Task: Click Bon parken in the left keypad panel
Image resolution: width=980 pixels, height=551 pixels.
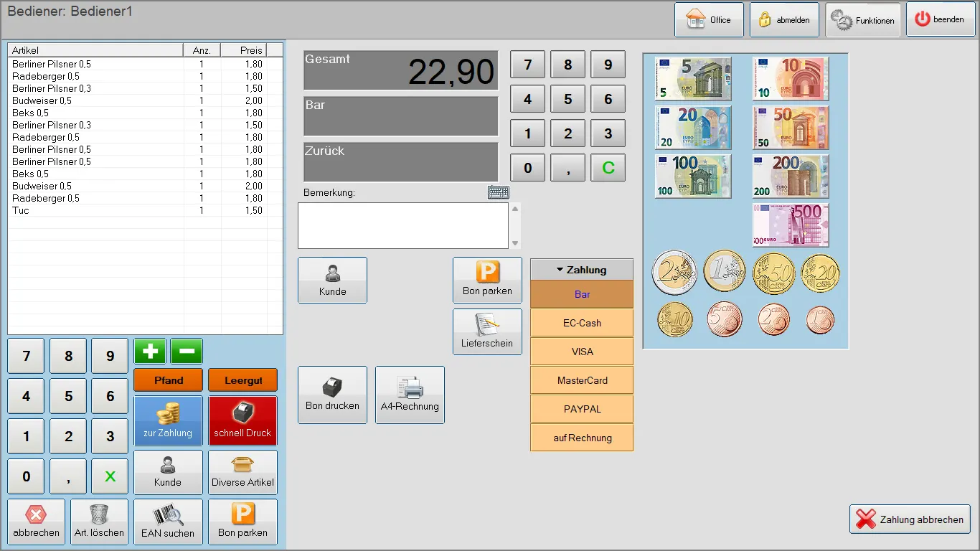Action: [242, 522]
